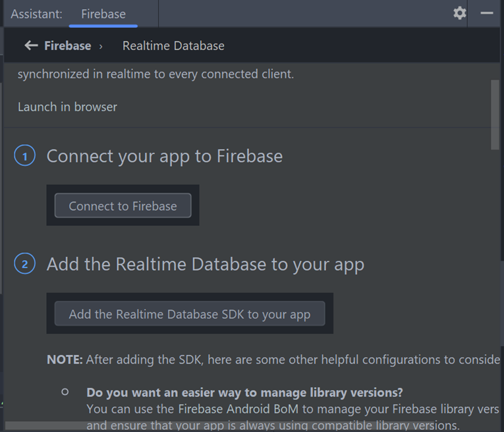Click the step 1 circled number icon
Image resolution: width=504 pixels, height=432 pixels.
[x=25, y=156]
